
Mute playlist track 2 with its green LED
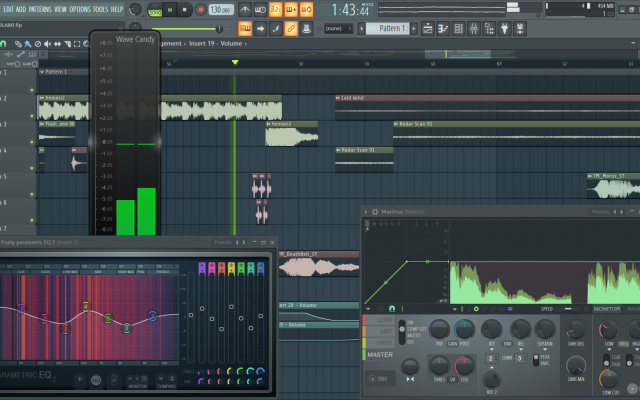pos(32,116)
